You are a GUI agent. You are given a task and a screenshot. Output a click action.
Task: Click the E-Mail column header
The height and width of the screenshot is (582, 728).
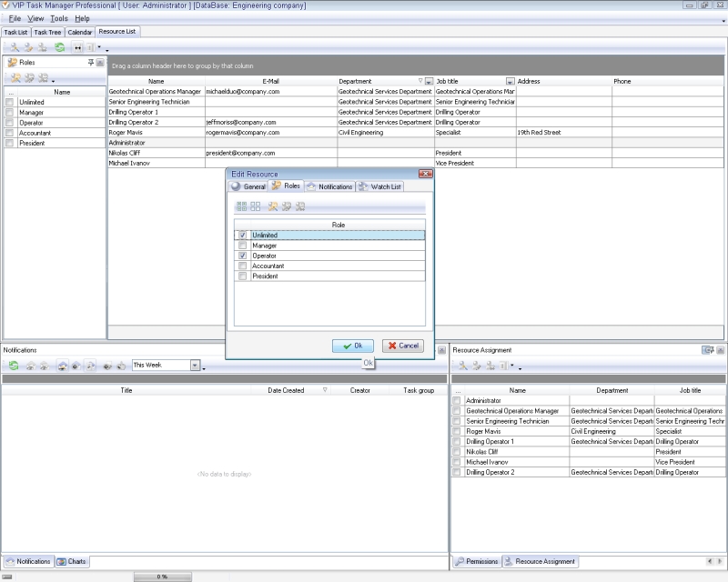(x=270, y=81)
